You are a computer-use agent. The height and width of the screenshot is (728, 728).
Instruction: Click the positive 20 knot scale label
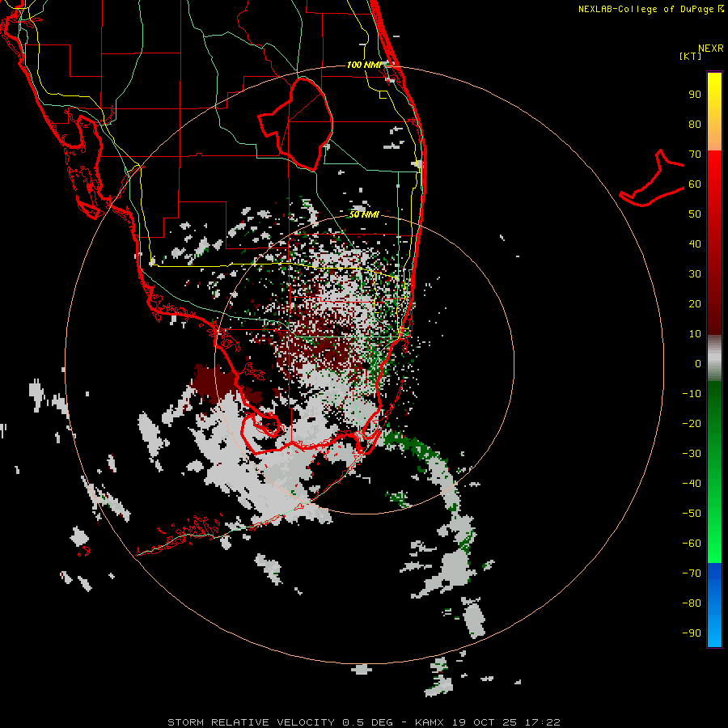[x=695, y=304]
